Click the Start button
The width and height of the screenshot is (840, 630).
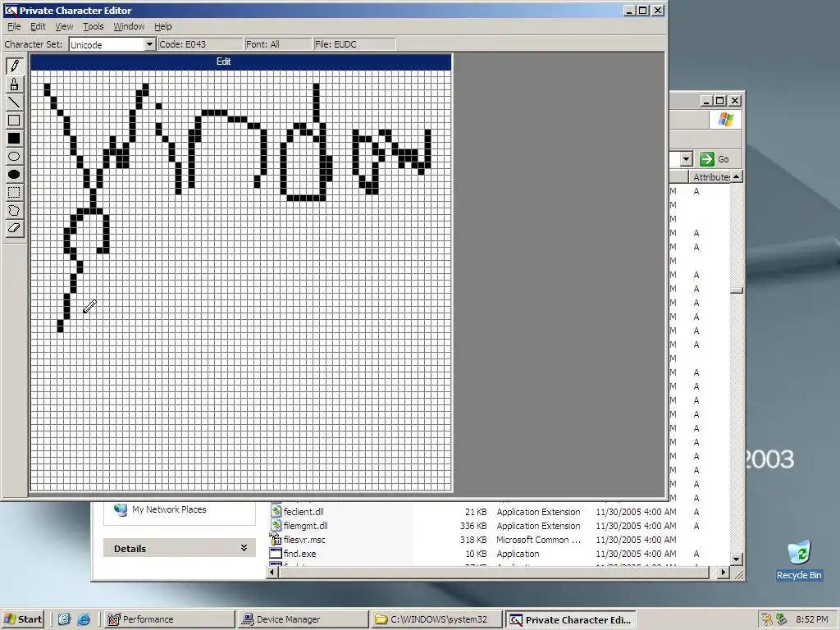tap(23, 619)
